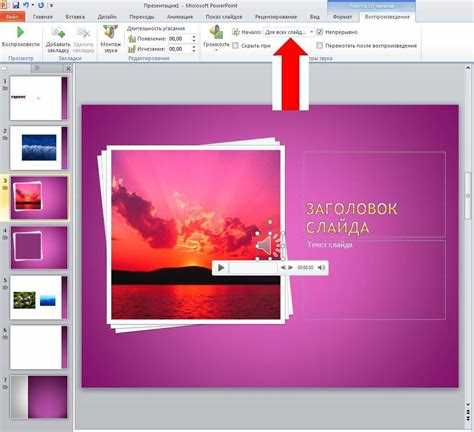This screenshot has height=432, width=474.
Task: Select slide 2 thumbnail with blue image
Action: pyautogui.click(x=39, y=148)
